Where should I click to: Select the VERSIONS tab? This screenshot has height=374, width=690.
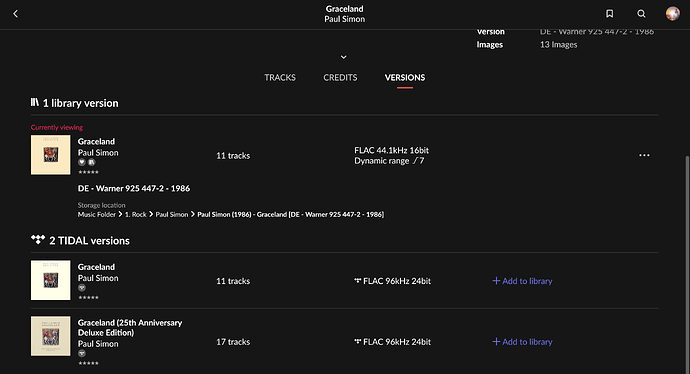tap(405, 77)
